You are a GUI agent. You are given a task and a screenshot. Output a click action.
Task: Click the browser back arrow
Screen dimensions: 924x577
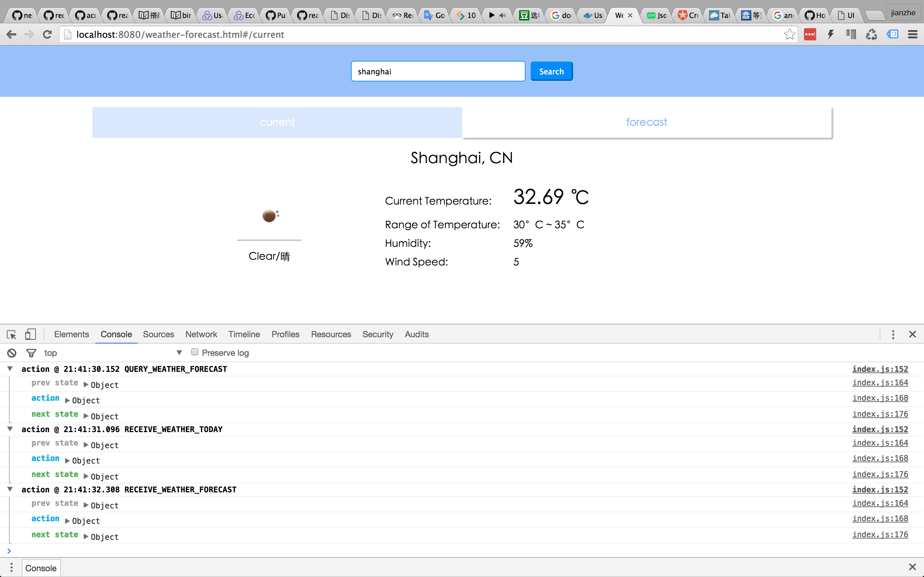(12, 35)
